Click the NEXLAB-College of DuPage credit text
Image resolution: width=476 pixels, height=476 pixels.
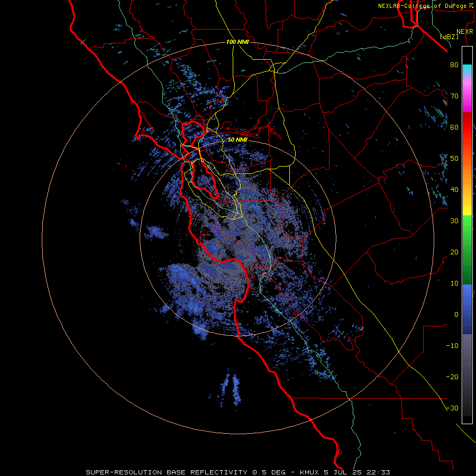pyautogui.click(x=425, y=6)
